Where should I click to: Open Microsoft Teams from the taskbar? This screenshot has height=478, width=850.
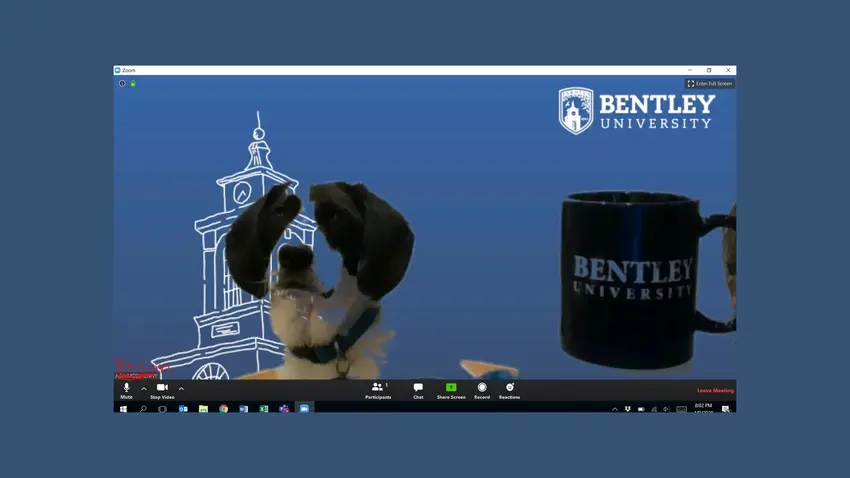(x=284, y=409)
